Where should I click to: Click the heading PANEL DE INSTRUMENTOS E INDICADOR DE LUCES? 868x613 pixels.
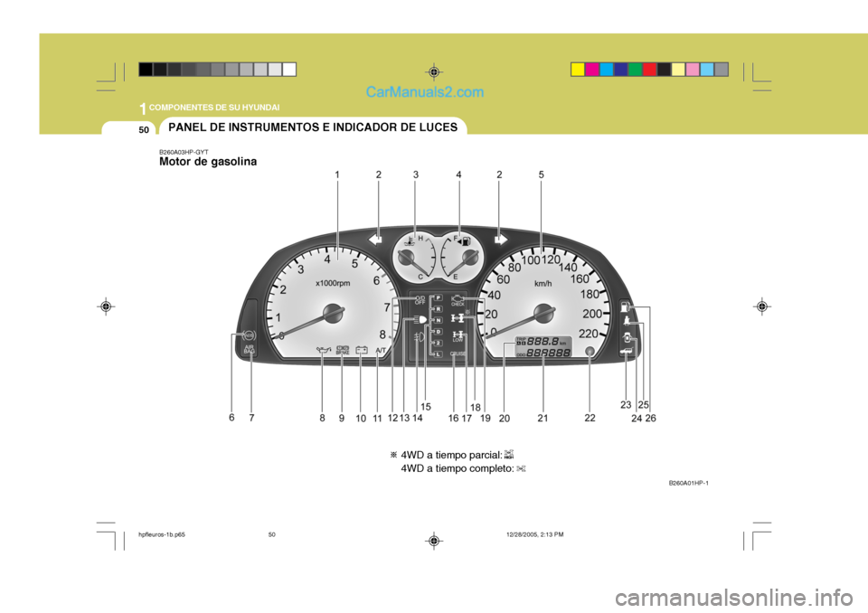tap(313, 127)
